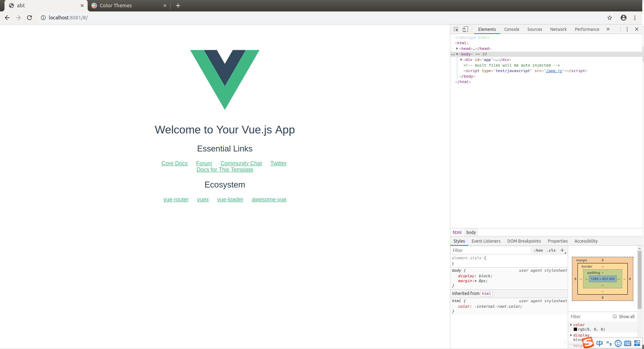Click the Sogou input method logo
The width and height of the screenshot is (644, 349).
click(588, 343)
